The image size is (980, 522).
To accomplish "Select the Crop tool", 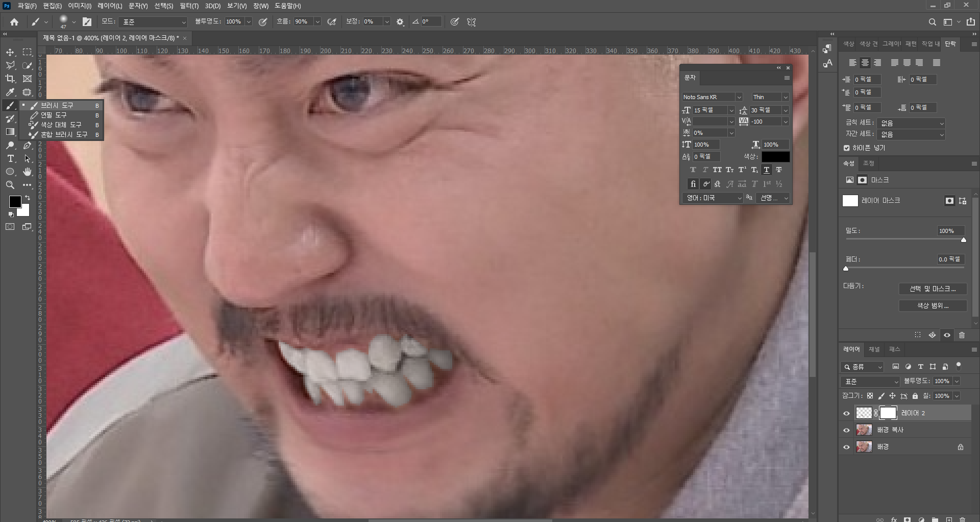I will tap(10, 79).
